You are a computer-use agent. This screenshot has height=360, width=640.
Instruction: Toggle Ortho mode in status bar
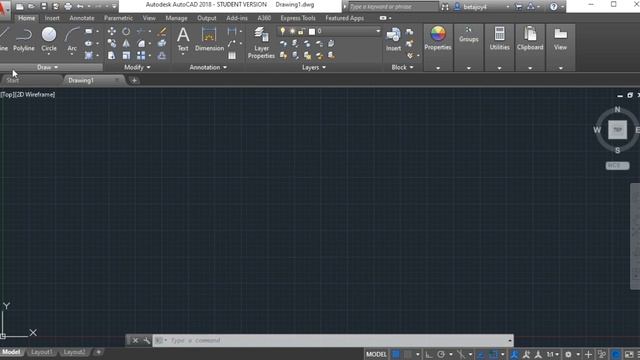click(x=429, y=354)
